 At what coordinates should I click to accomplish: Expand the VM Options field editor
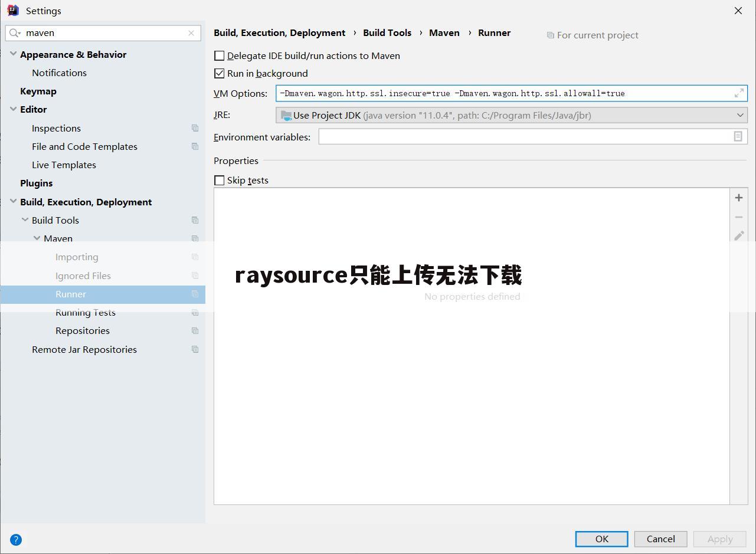point(739,93)
